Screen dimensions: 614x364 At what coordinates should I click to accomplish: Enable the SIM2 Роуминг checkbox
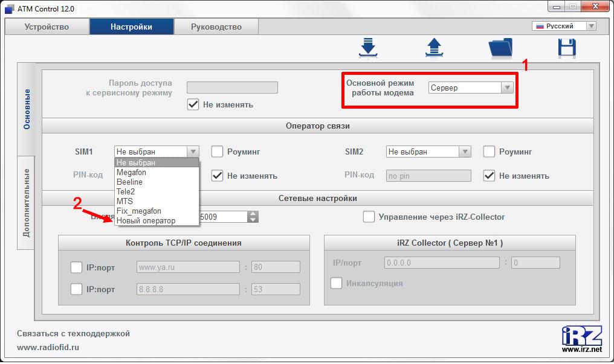489,152
